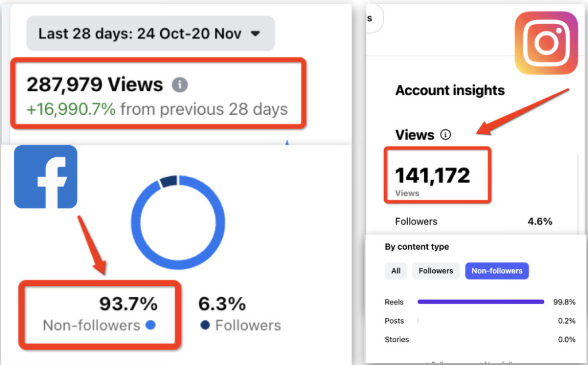Select the Non-followers content filter
This screenshot has width=588, height=365.
click(497, 271)
